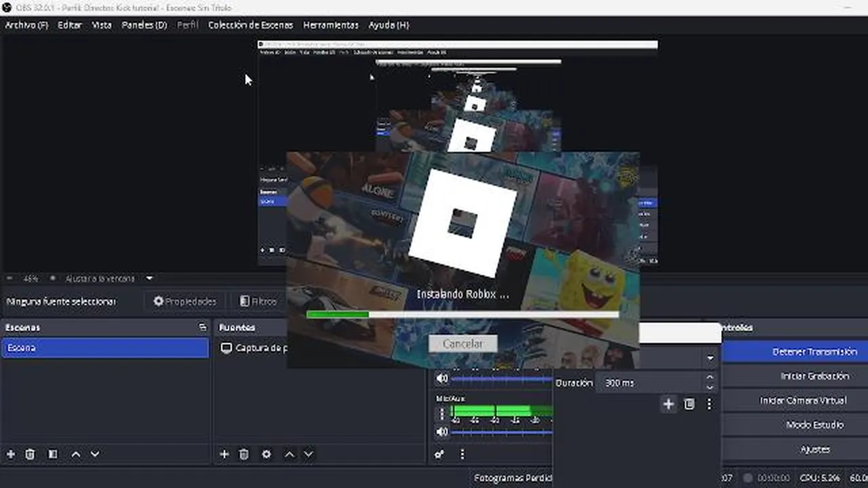Viewport: 868px width, 488px height.
Task: Open transition three-dot properties menu
Action: [x=709, y=404]
